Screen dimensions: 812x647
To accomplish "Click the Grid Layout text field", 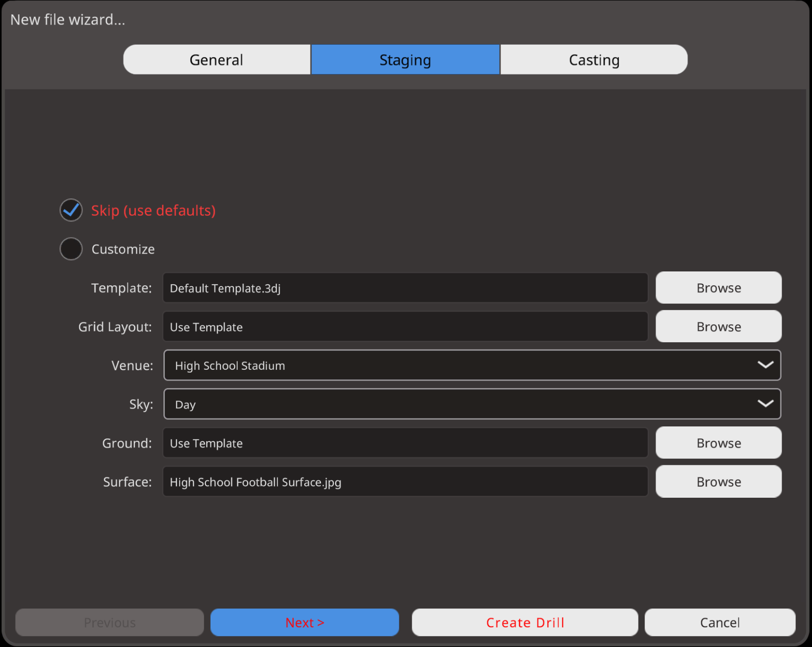I will click(405, 327).
